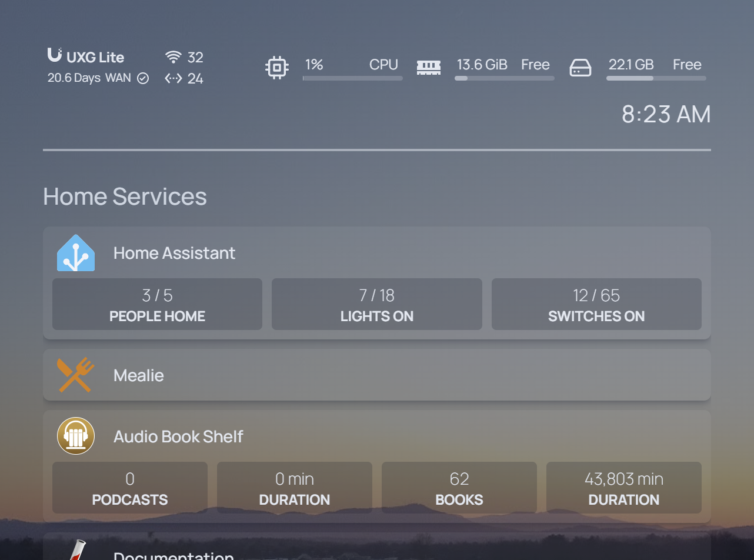Click the 7 / 18 Lights On tile

377,304
